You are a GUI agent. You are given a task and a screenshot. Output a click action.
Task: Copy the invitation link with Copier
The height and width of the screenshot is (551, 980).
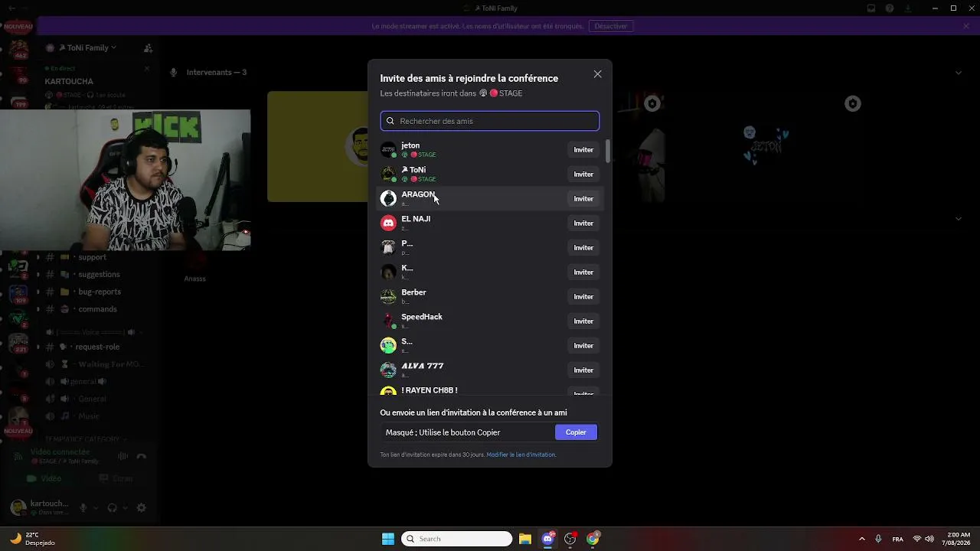point(576,432)
